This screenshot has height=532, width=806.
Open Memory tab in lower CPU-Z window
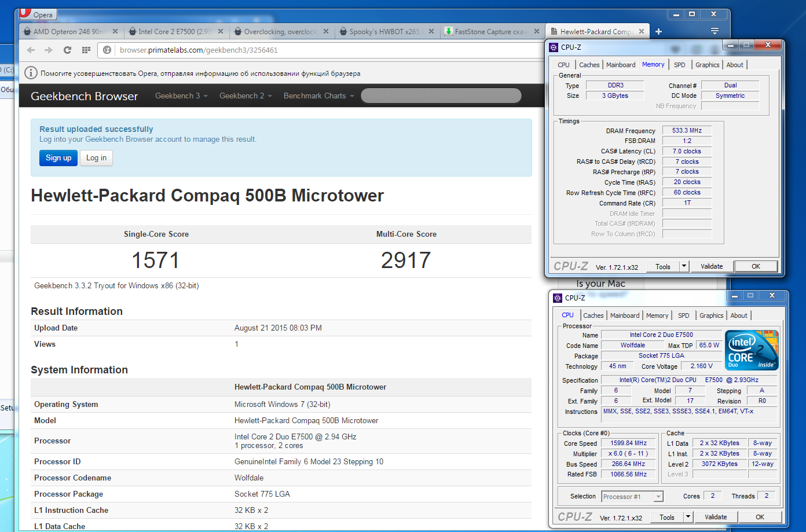(x=657, y=315)
